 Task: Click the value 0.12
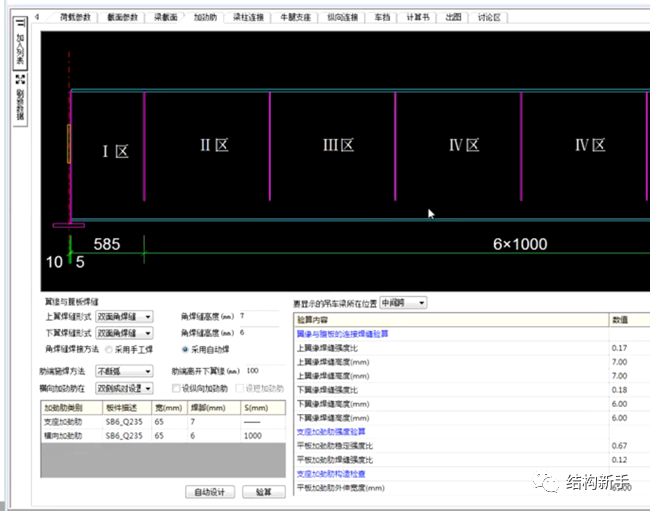[619, 460]
